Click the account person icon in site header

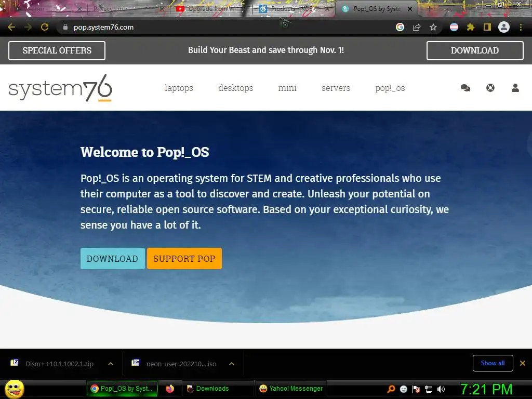coord(515,88)
